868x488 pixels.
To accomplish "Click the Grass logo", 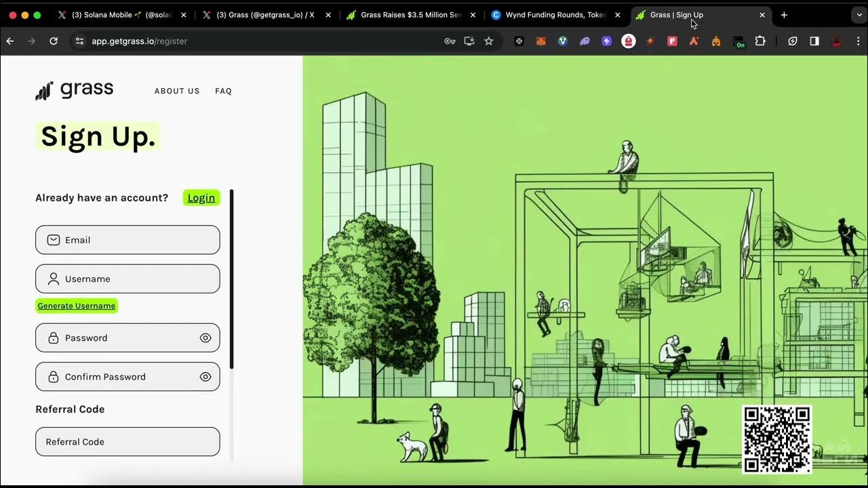I will [x=75, y=89].
